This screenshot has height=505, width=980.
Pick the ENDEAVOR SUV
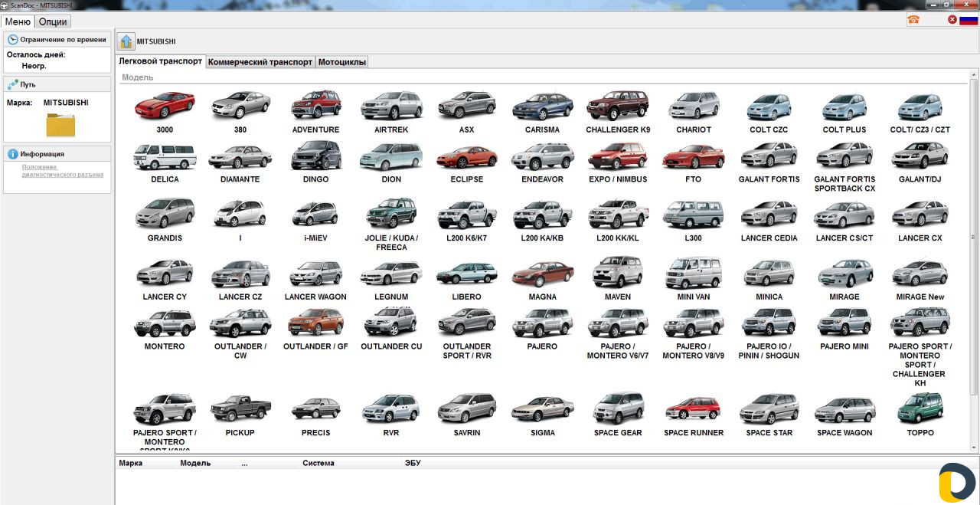point(542,156)
